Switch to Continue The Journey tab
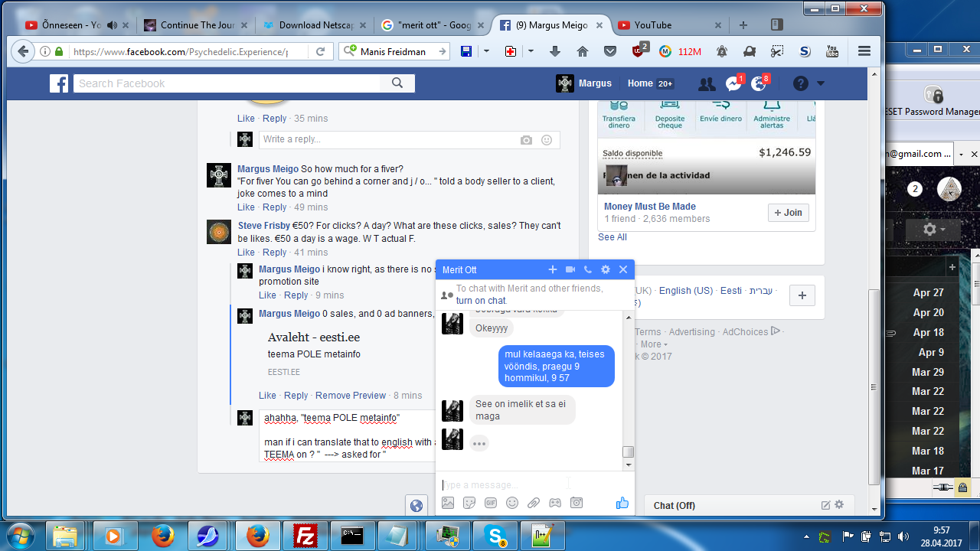The image size is (980, 551). point(197,25)
